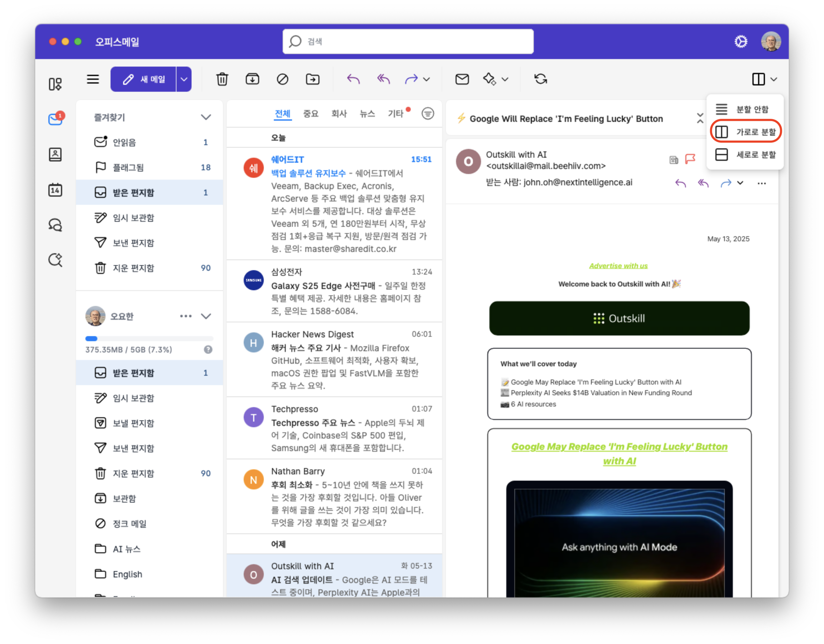
Task: Open the Hacker News Digest email
Action: 334,360
